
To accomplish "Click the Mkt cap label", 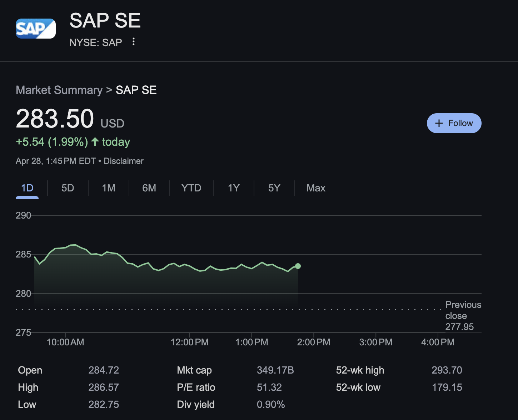I will click(194, 370).
